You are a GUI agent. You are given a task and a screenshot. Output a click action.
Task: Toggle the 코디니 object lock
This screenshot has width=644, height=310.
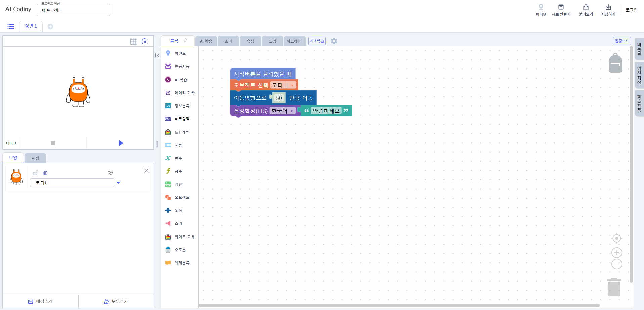coord(35,173)
